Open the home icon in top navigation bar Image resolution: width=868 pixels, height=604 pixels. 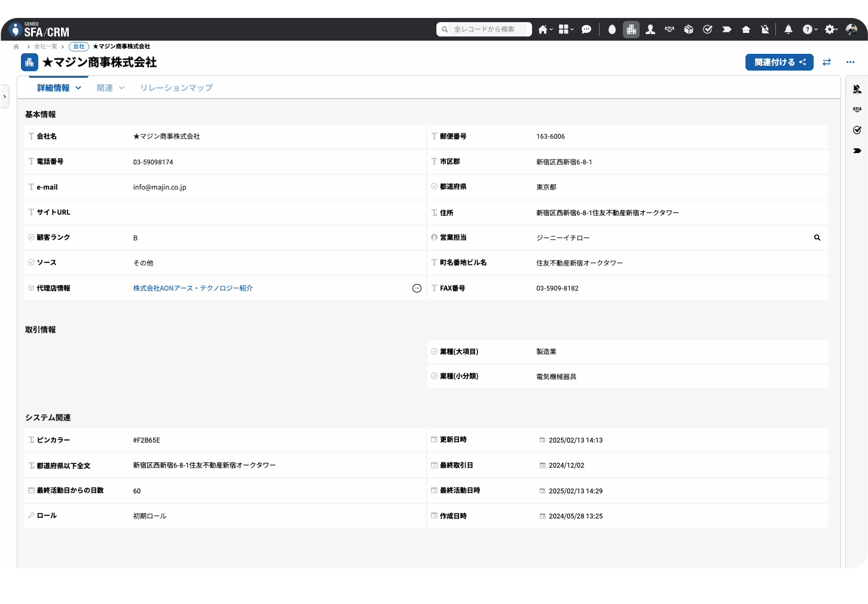tap(542, 29)
